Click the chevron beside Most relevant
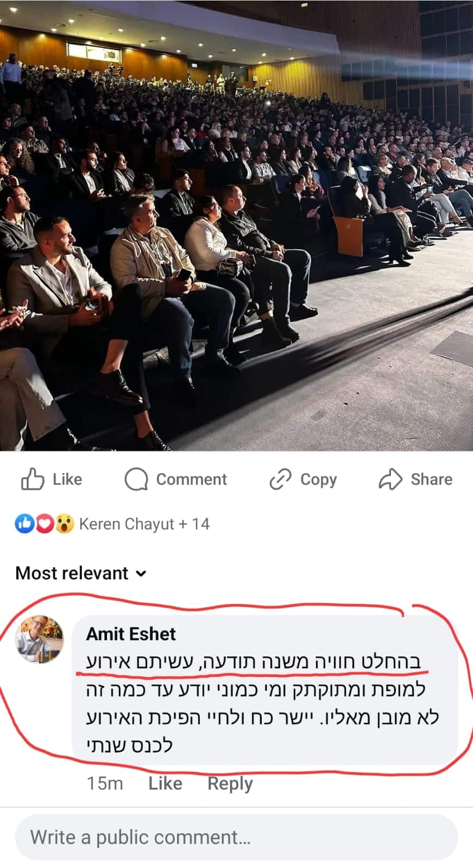473x868 pixels. click(141, 573)
